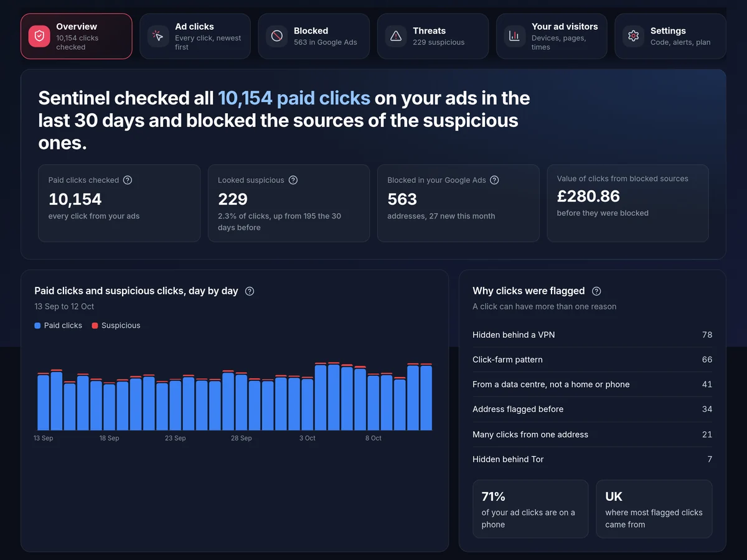The height and width of the screenshot is (560, 747).
Task: Click the Blocked prohibited-circle icon
Action: click(x=277, y=36)
